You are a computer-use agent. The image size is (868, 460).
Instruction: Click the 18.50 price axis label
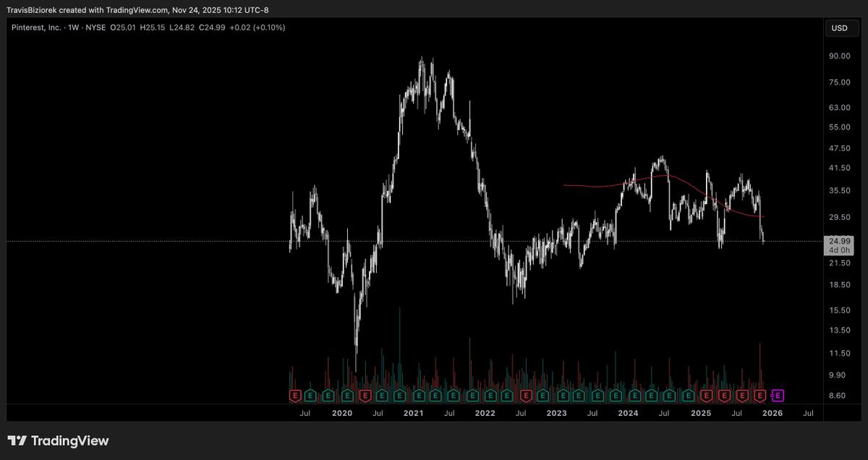[839, 285]
